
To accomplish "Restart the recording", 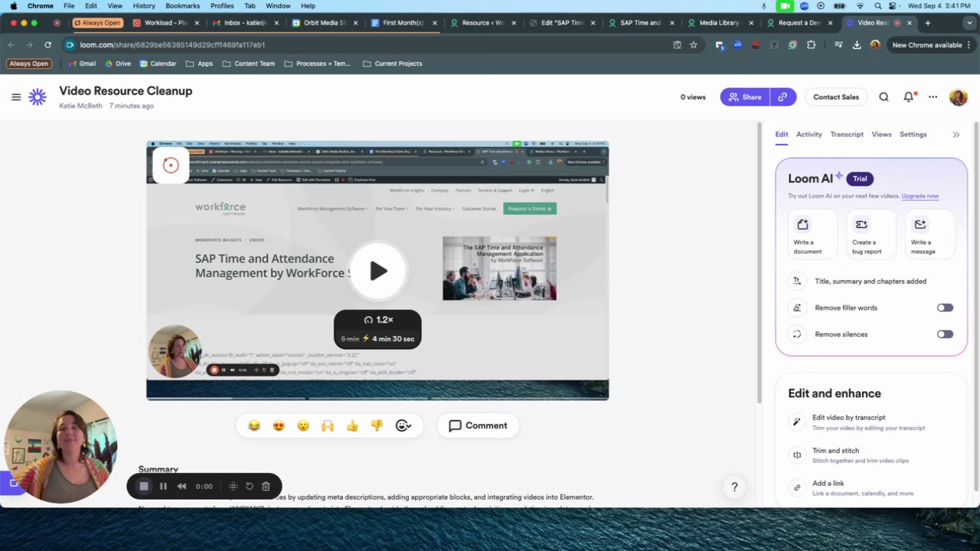I will click(250, 486).
